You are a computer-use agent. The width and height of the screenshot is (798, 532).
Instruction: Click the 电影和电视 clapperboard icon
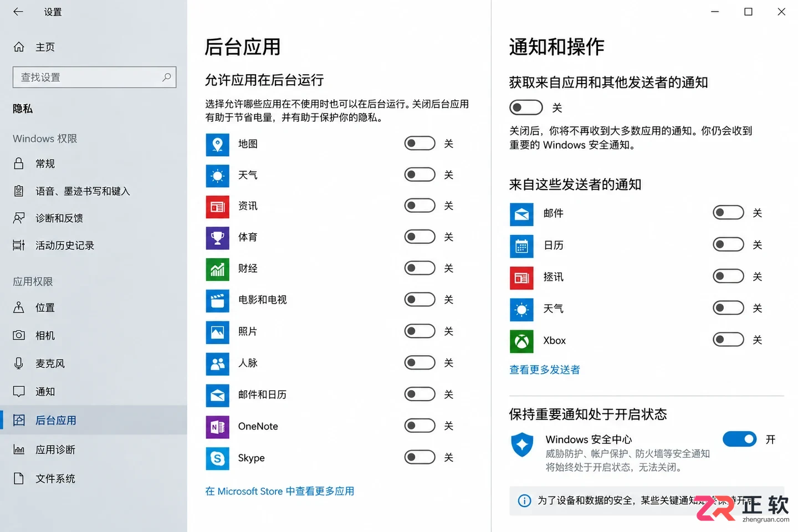tap(217, 301)
